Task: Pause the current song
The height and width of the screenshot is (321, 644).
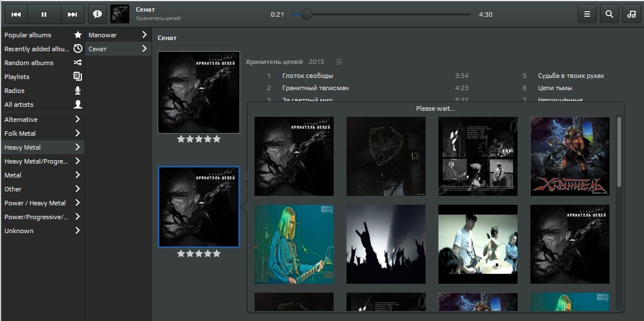Action: coord(44,14)
